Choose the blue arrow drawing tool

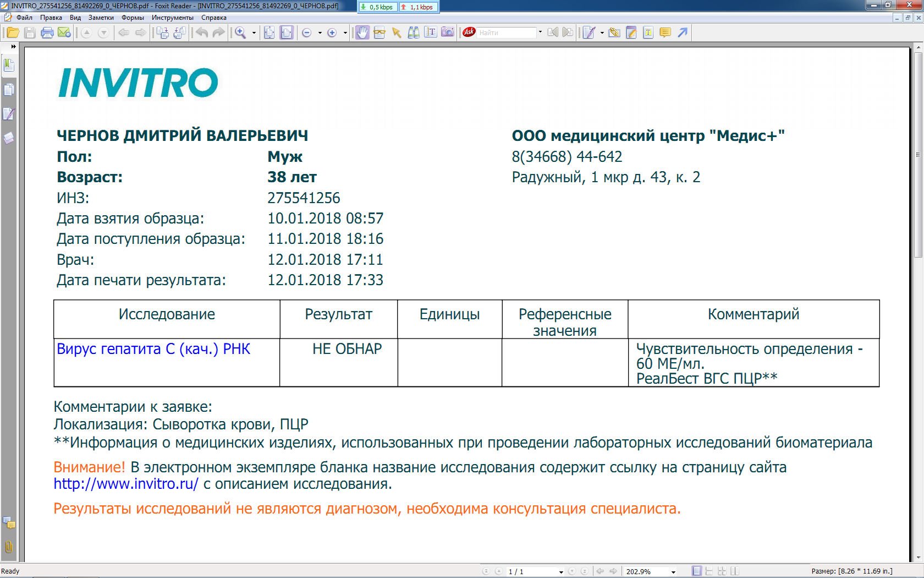[x=683, y=33]
